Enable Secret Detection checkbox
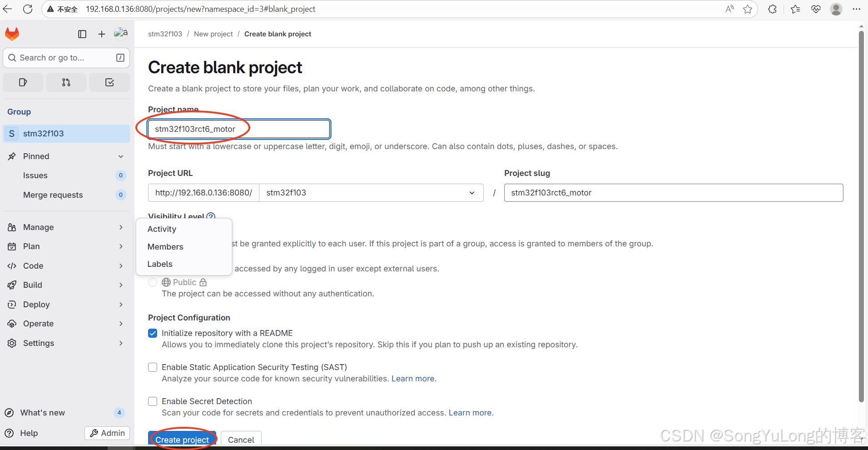Image resolution: width=868 pixels, height=450 pixels. click(x=153, y=401)
